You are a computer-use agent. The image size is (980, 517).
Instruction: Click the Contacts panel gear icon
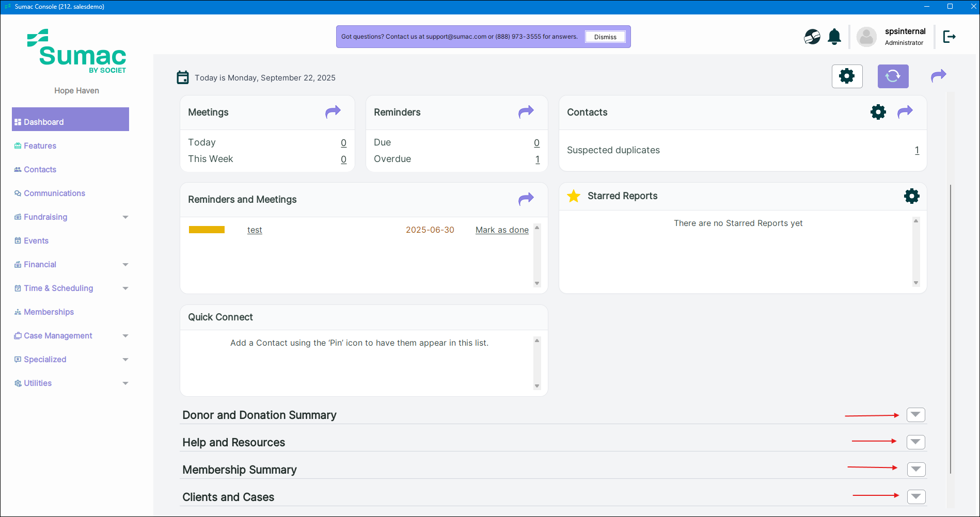[878, 112]
